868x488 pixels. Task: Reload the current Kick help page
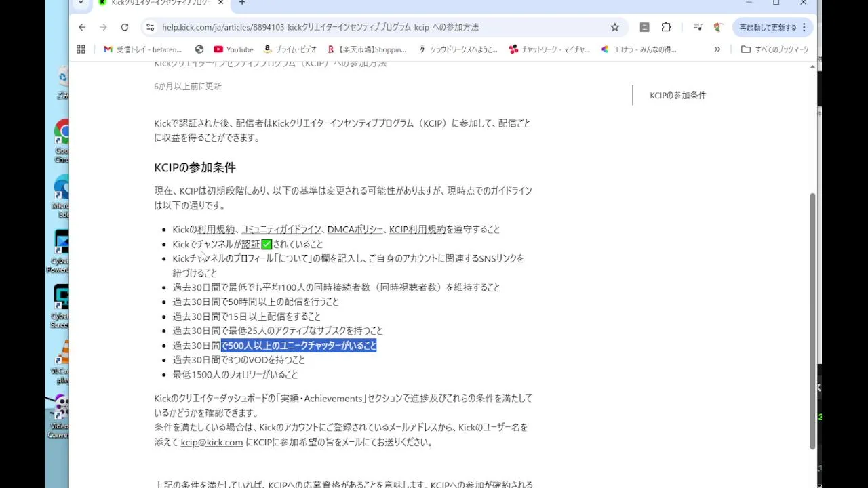point(125,27)
